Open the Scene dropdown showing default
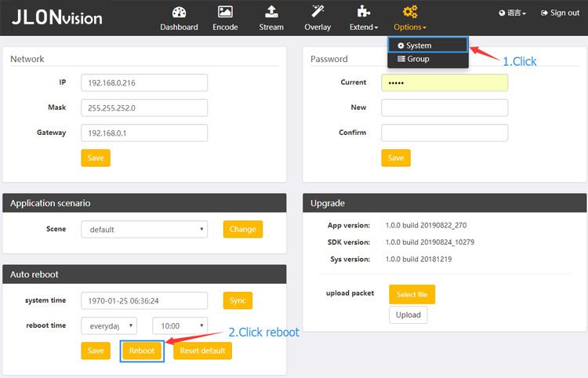The image size is (588, 378). pos(144,229)
